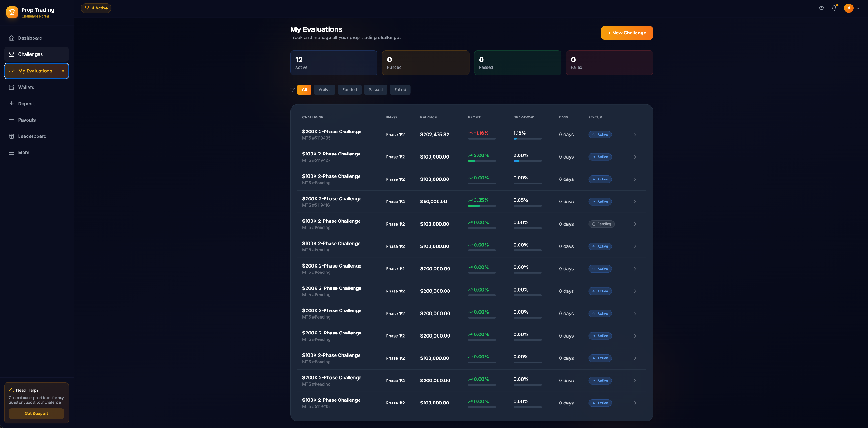Open Challenges in the sidebar
Image resolution: width=868 pixels, height=428 pixels.
pyautogui.click(x=30, y=54)
